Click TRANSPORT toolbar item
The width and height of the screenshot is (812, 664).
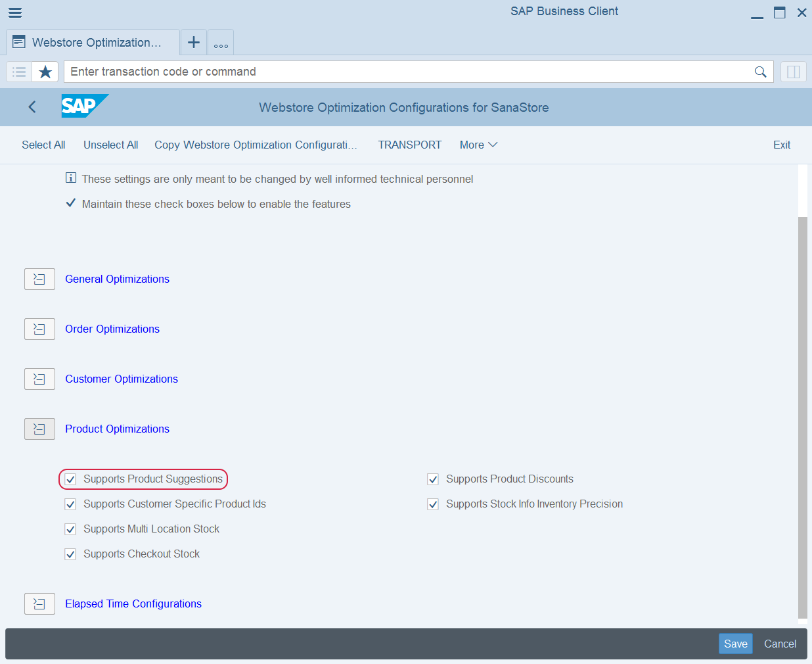point(410,145)
